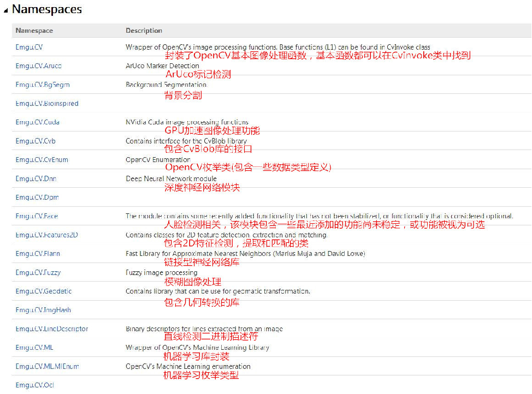
Task: Open the Emgu.CV.Ocl namespace link
Action: pos(34,385)
